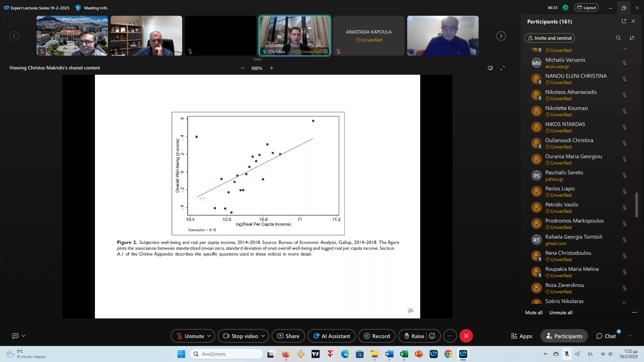Viewport: 644px width, 362px height.
Task: End the meeting with red X button
Action: (466, 336)
